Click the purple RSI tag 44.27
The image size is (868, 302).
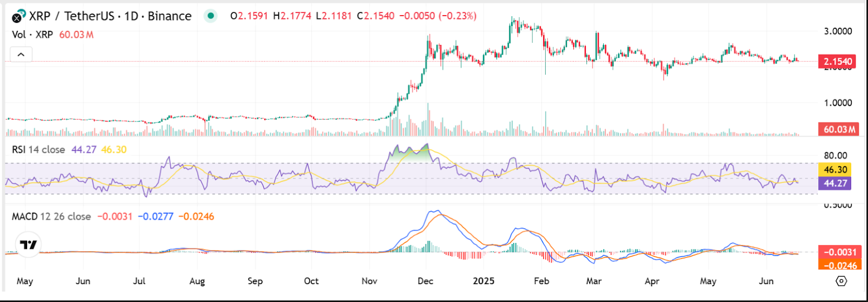click(x=835, y=183)
